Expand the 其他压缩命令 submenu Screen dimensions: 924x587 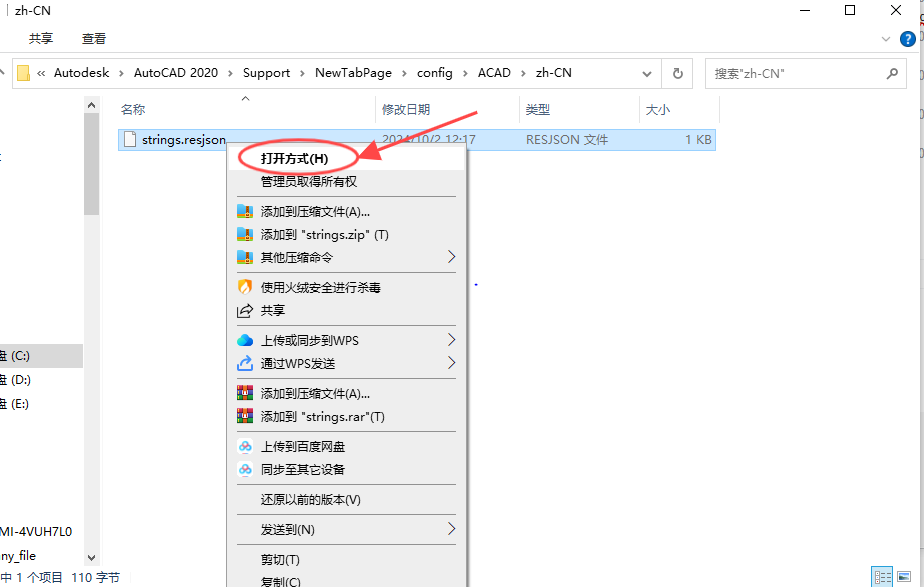[451, 257]
